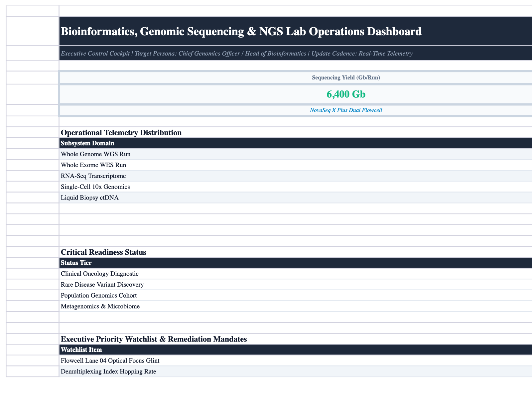The height and width of the screenshot is (396, 532).
Task: Select the Critical Readiness Status heading
Action: point(103,252)
